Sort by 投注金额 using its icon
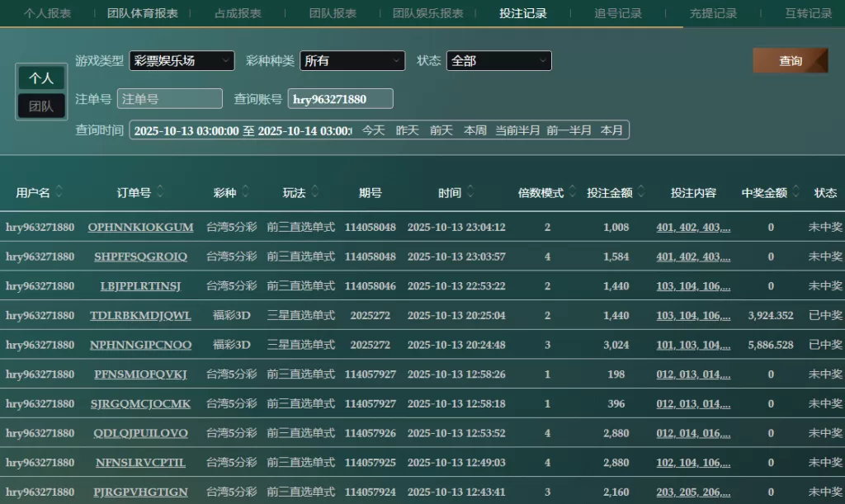The height and width of the screenshot is (504, 845). pos(641,192)
